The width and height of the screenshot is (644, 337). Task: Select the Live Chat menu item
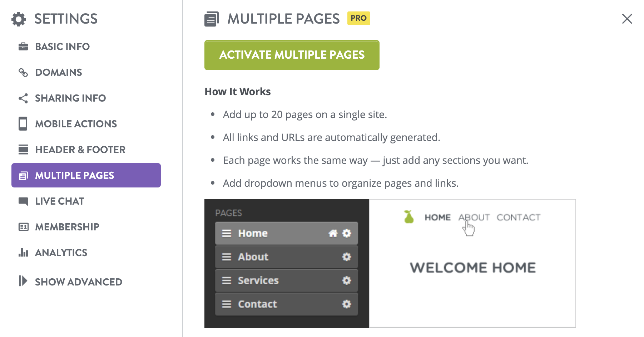60,201
